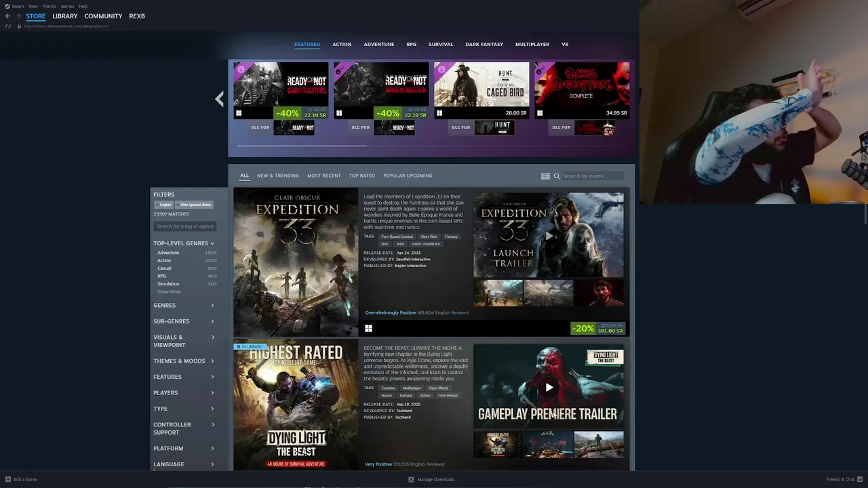This screenshot has width=868, height=488.
Task: Expand the Type filter section
Action: pyautogui.click(x=184, y=409)
